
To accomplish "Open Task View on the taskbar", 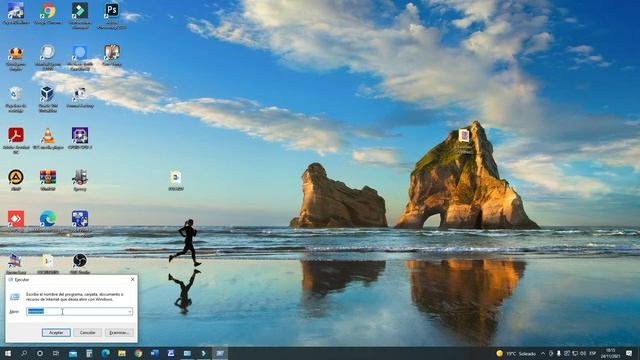I will pos(56,353).
